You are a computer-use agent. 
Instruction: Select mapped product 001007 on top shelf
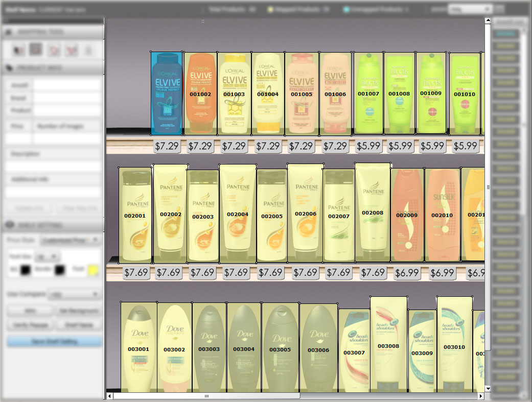coord(368,93)
